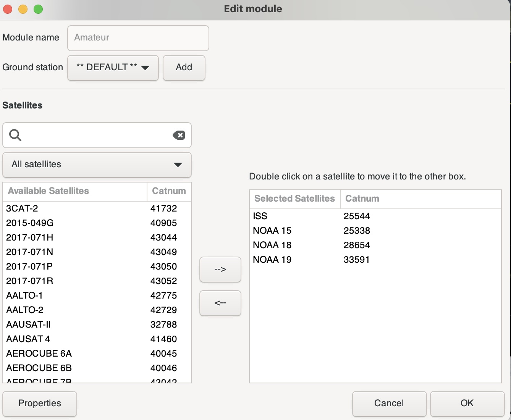Confirm changes with OK
This screenshot has height=420, width=511.
click(467, 404)
